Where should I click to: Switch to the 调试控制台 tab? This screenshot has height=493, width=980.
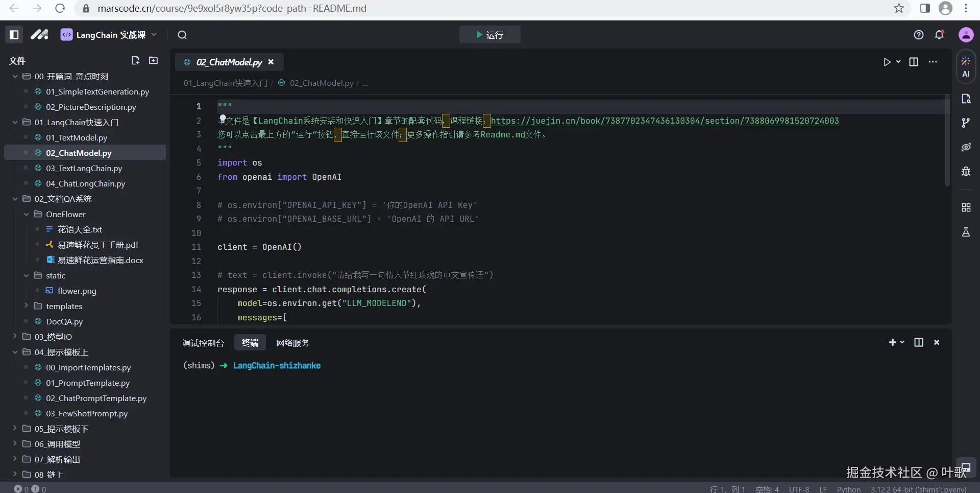click(203, 343)
